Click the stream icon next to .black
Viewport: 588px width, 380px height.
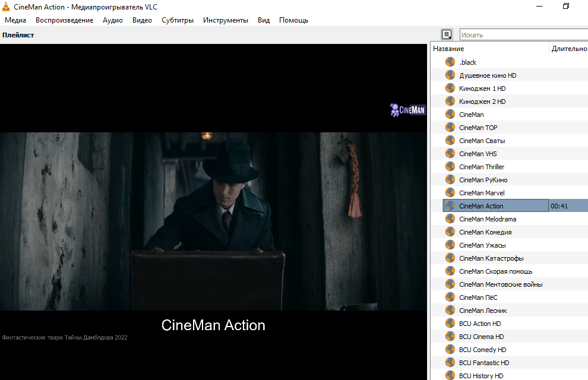click(x=450, y=62)
